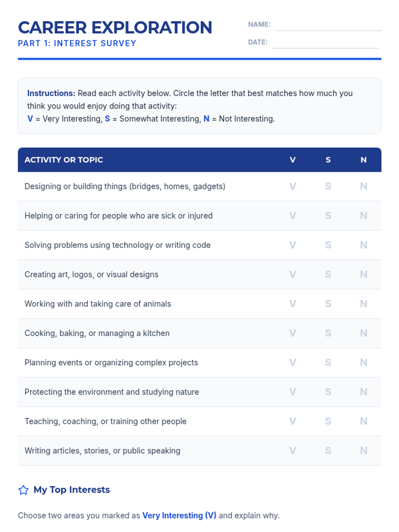The width and height of the screenshot is (399, 532).
Task: Select V for Writing articles, stories, speaking
Action: [293, 451]
